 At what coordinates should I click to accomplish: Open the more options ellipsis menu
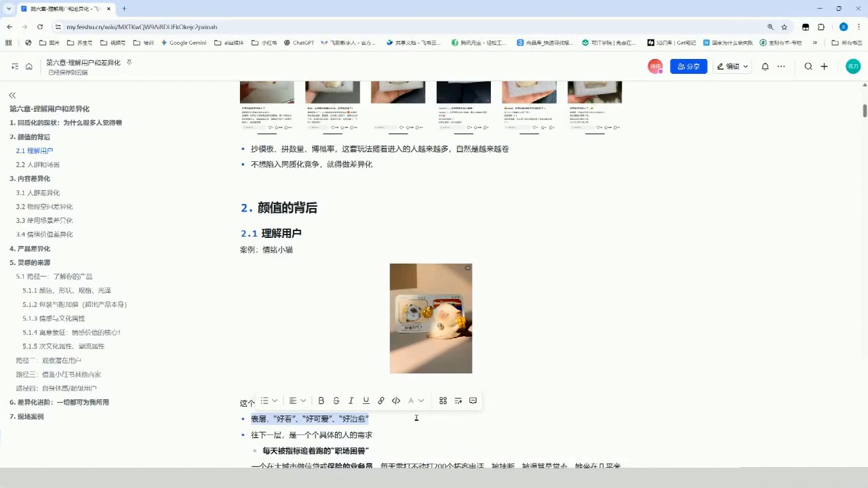click(x=781, y=66)
